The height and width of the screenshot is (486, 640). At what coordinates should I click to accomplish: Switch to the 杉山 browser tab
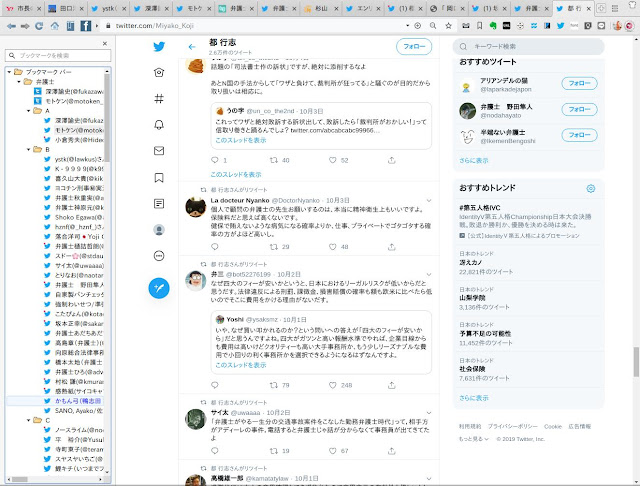322,8
